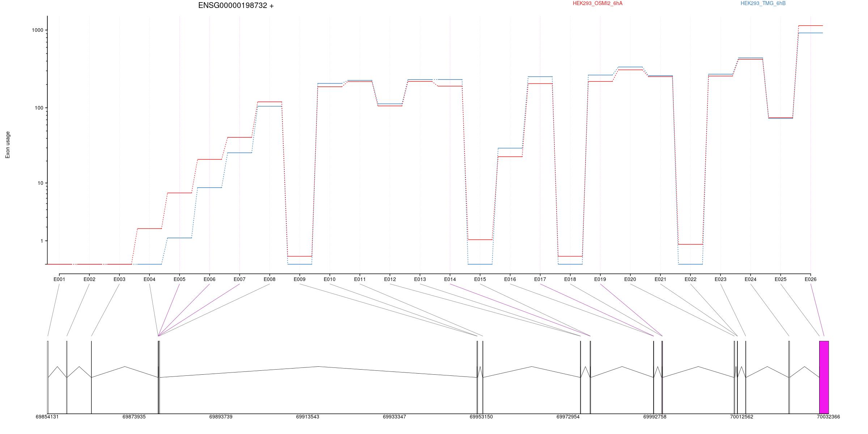This screenshot has height=434, width=868.
Task: Click exon label E017
Action: click(540, 279)
